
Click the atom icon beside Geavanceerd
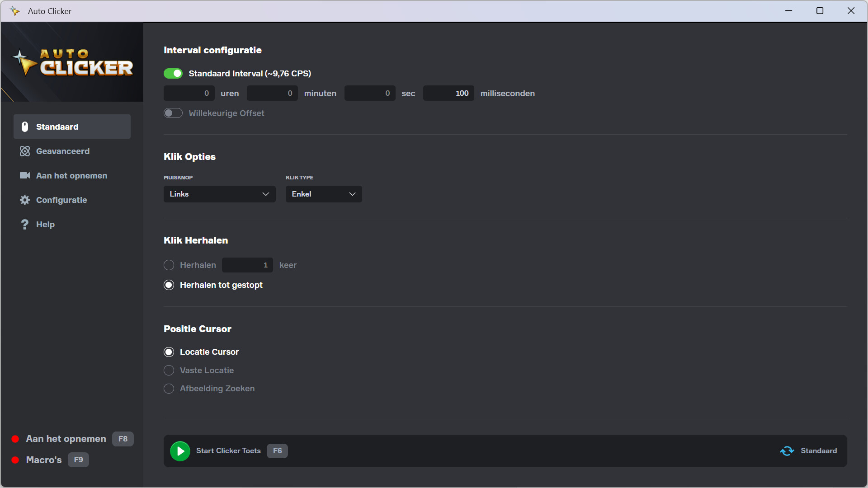tap(25, 151)
